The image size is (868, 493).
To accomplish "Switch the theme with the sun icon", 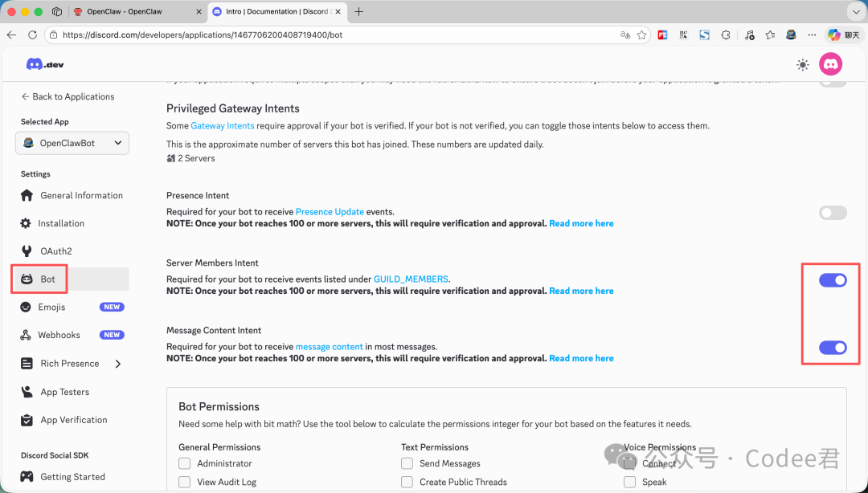I will pos(802,65).
